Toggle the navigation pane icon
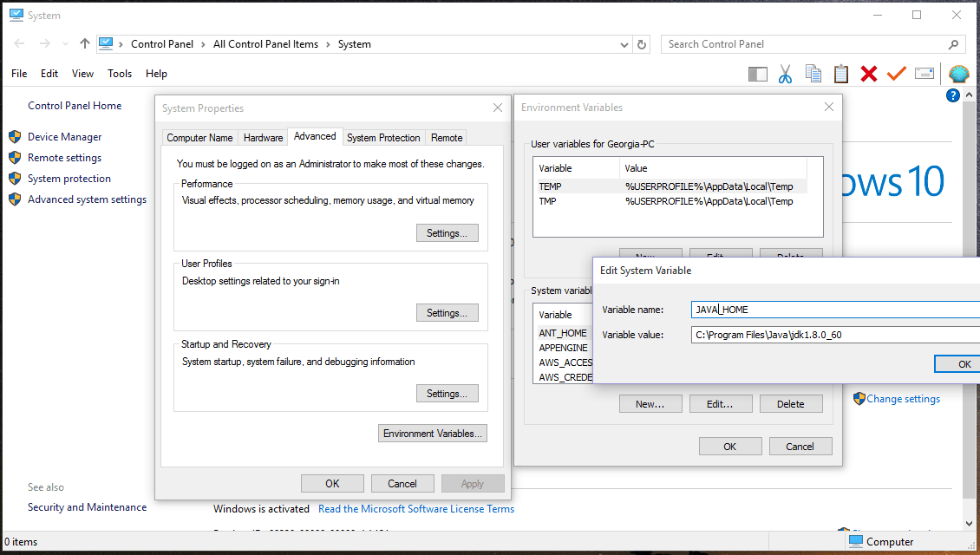The width and height of the screenshot is (980, 555). (757, 75)
